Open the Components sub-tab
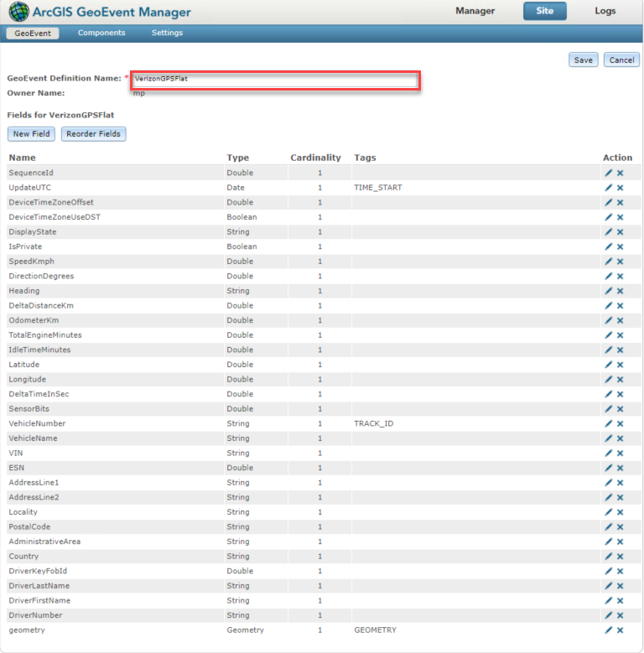The height and width of the screenshot is (653, 644). click(x=101, y=33)
